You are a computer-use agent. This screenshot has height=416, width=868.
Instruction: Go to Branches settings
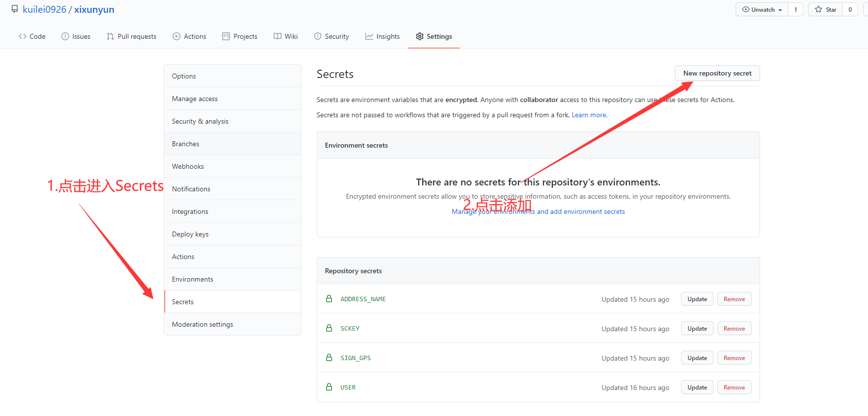pos(232,144)
